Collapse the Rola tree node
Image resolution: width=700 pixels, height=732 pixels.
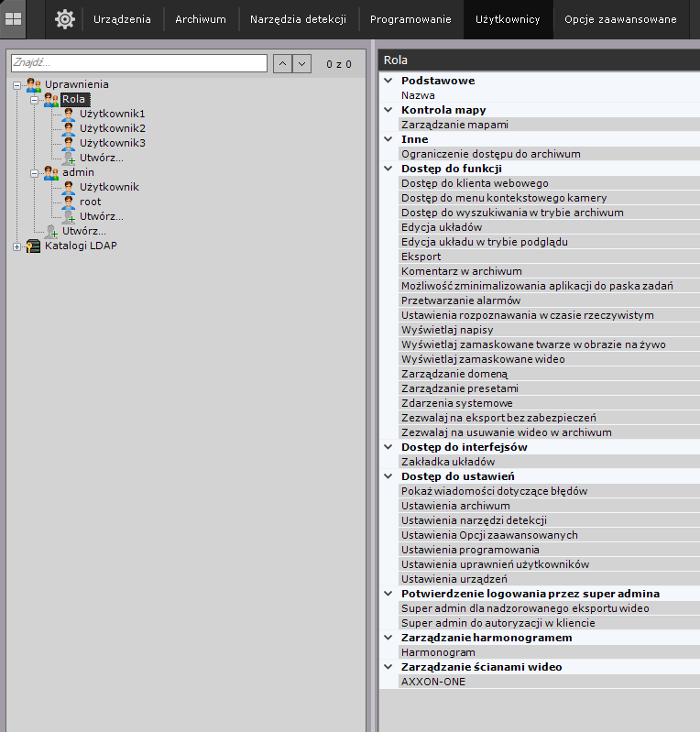coord(34,99)
